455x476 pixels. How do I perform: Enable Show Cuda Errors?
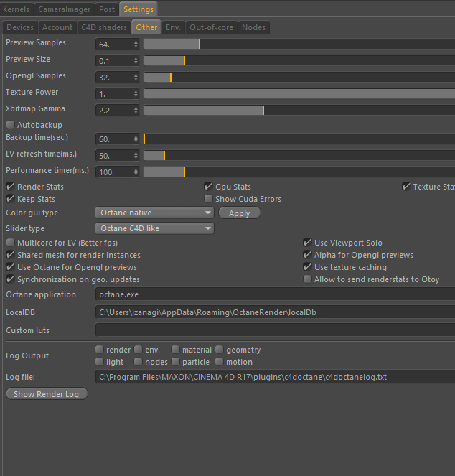click(x=208, y=199)
